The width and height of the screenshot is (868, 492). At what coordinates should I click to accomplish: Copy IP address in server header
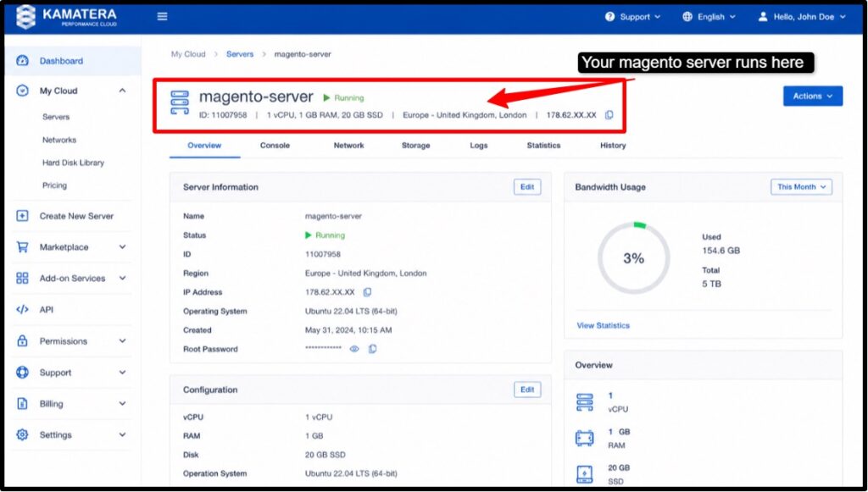pyautogui.click(x=609, y=115)
